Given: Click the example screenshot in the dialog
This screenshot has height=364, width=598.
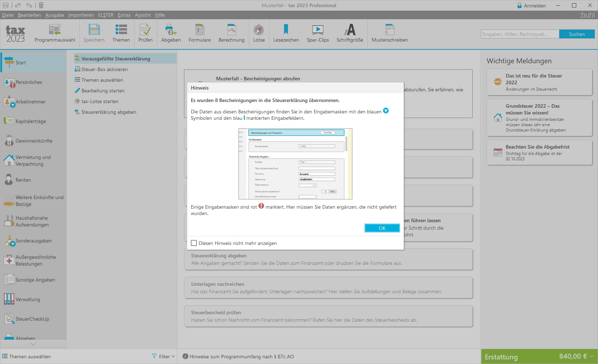Looking at the screenshot, I should click(295, 164).
